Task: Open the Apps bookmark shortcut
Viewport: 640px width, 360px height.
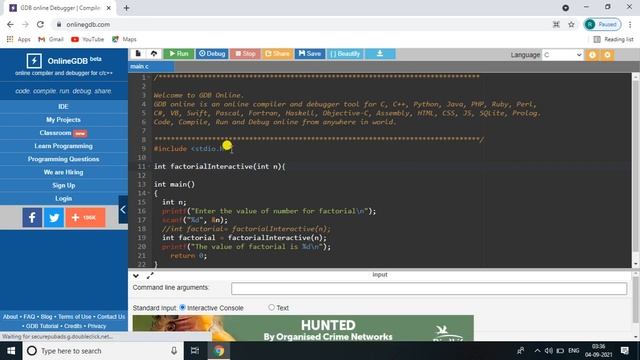Action: tap(19, 39)
